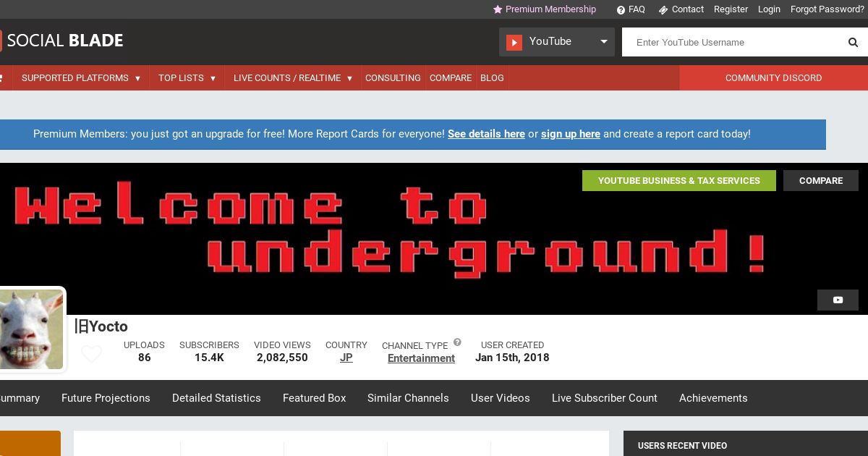Click the Premium Membership link
Screen dimensions: 868x456
[550, 9]
